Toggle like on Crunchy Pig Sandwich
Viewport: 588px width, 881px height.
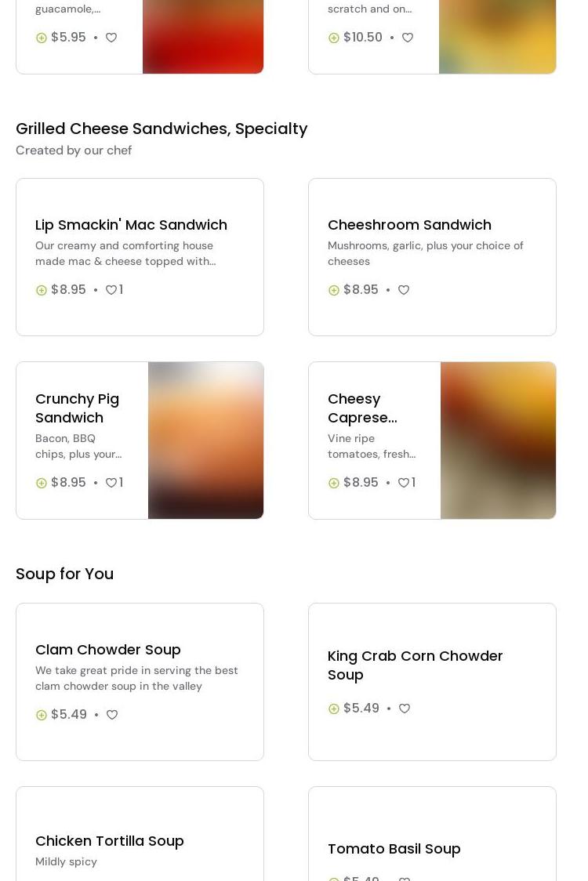tap(111, 483)
